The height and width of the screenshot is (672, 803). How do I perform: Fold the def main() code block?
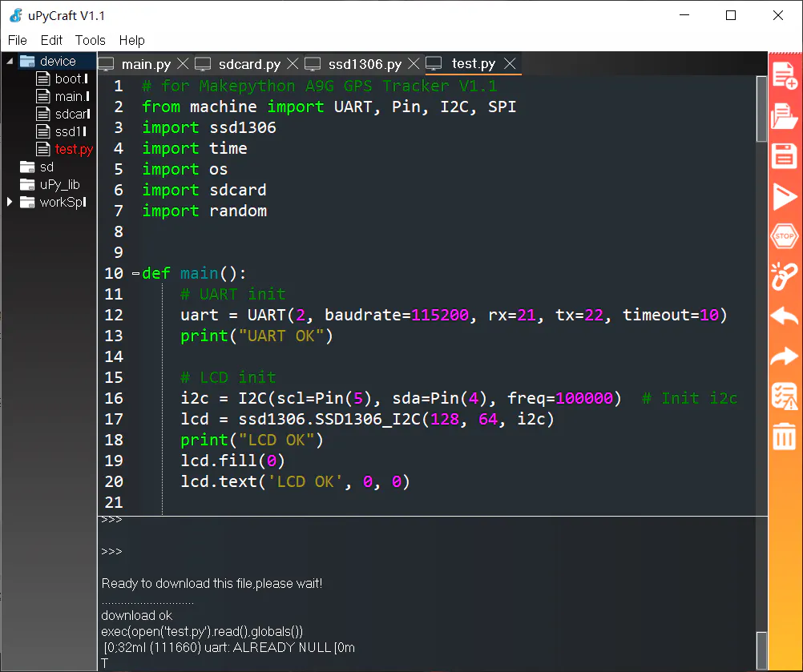(135, 274)
